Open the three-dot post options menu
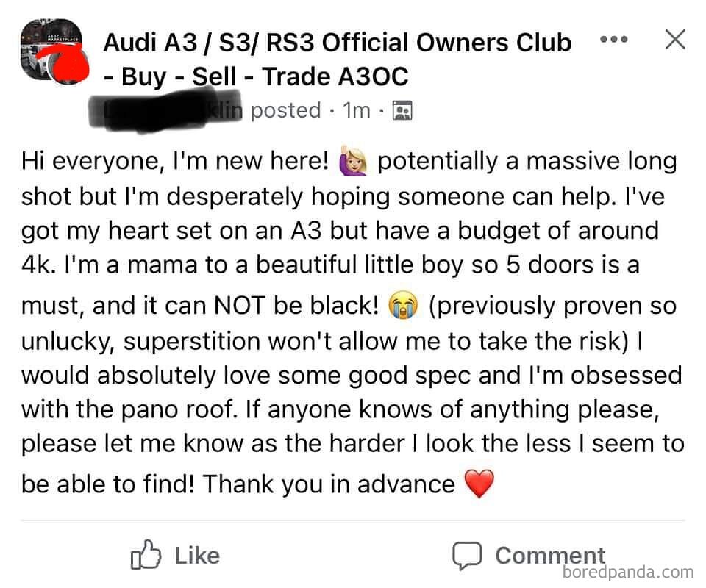Image resolution: width=706 pixels, height=588 pixels. 614,40
